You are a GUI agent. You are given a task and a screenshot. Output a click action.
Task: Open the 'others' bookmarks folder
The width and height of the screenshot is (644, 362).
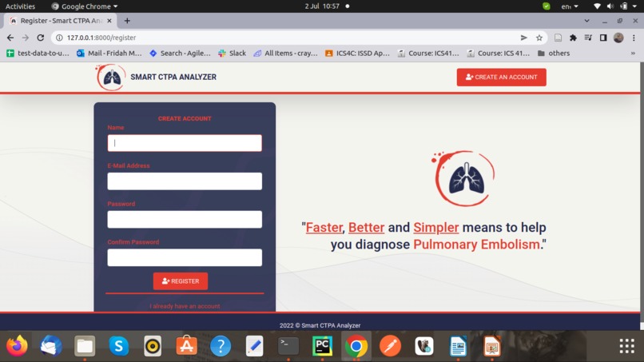pyautogui.click(x=554, y=53)
